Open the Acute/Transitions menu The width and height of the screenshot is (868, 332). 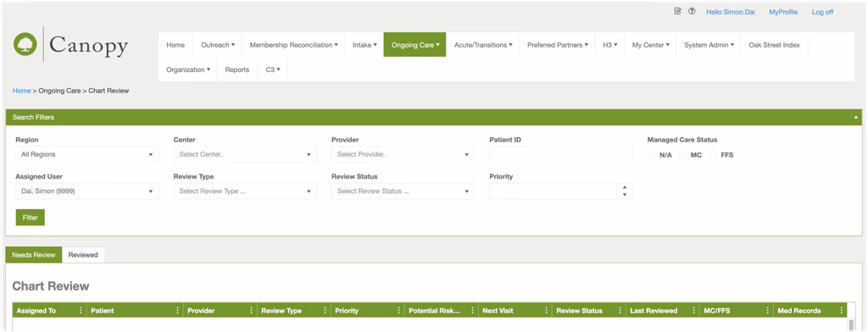tap(482, 45)
